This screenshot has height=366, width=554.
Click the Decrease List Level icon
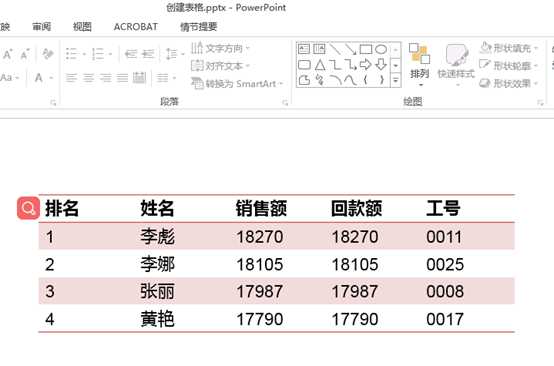pyautogui.click(x=131, y=54)
